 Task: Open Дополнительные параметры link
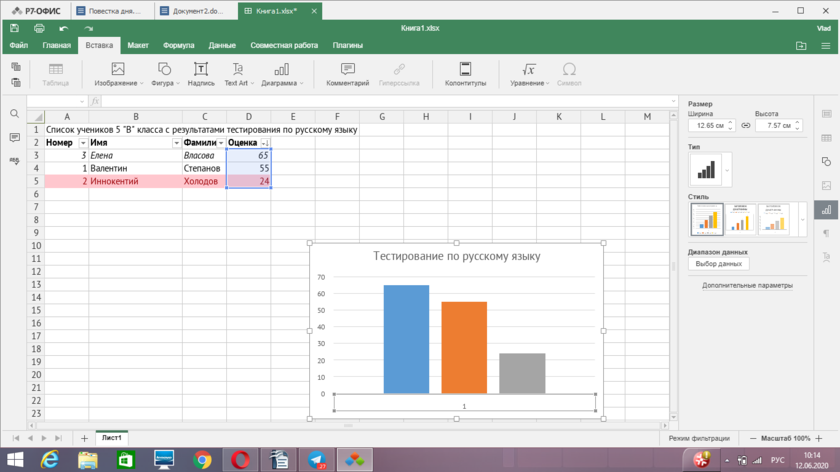(747, 285)
